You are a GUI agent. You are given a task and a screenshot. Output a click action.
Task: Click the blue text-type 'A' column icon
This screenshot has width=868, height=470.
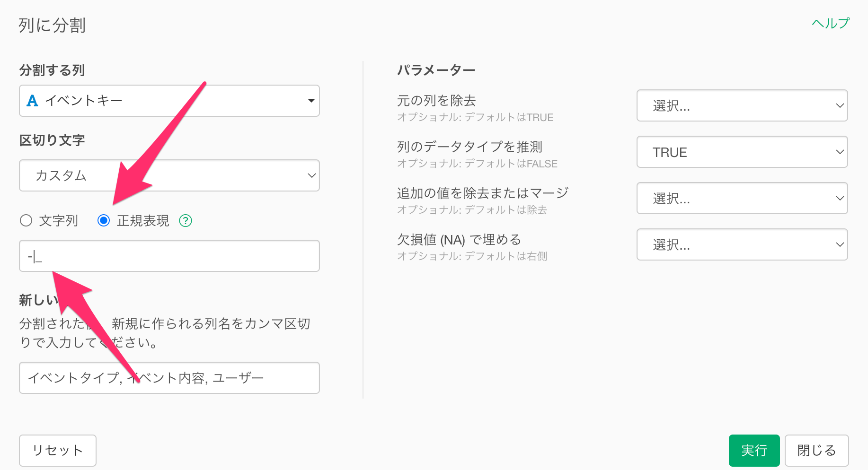click(x=32, y=101)
